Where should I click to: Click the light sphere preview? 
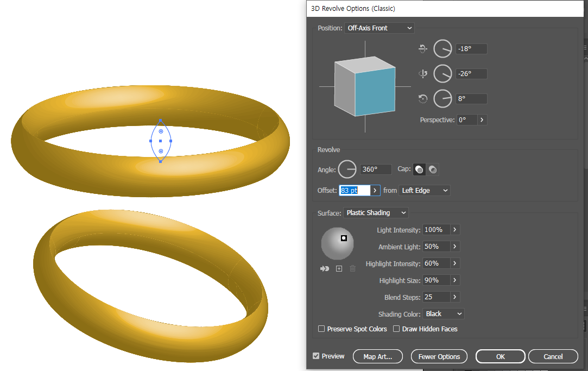[337, 243]
